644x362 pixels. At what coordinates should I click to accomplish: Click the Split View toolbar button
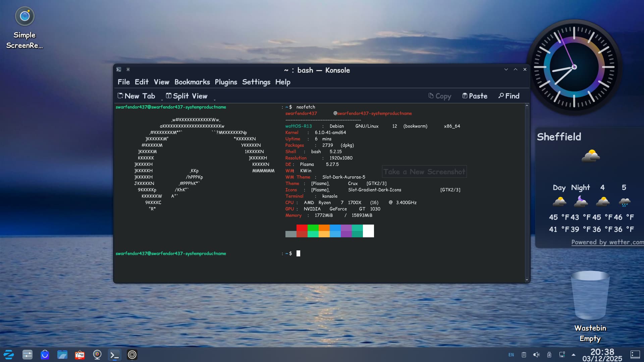(187, 96)
